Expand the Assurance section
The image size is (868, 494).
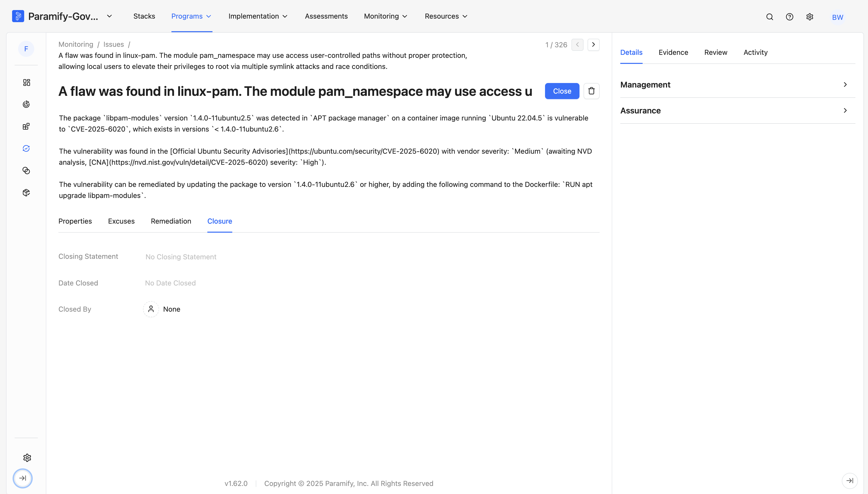pos(737,111)
